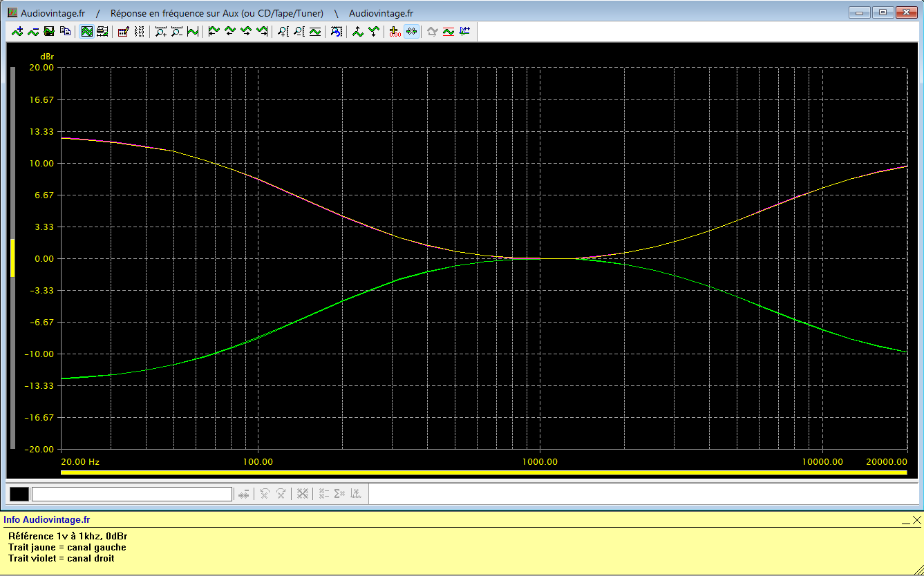
Task: Click the scroll curve to start arrow icon
Action: click(x=214, y=31)
